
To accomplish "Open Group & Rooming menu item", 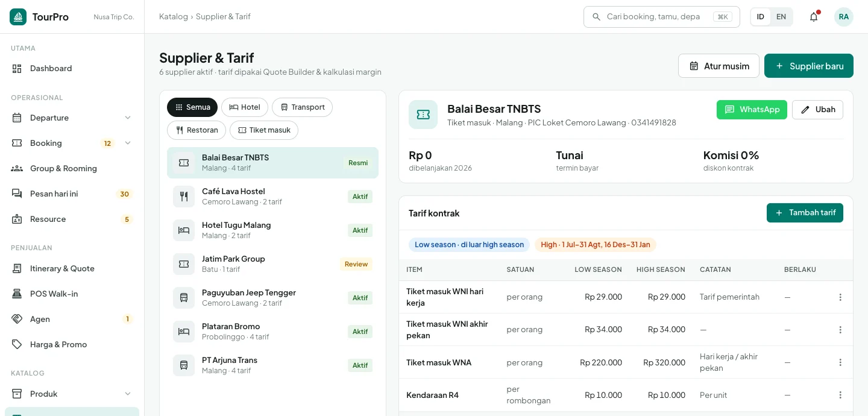I will [72, 169].
